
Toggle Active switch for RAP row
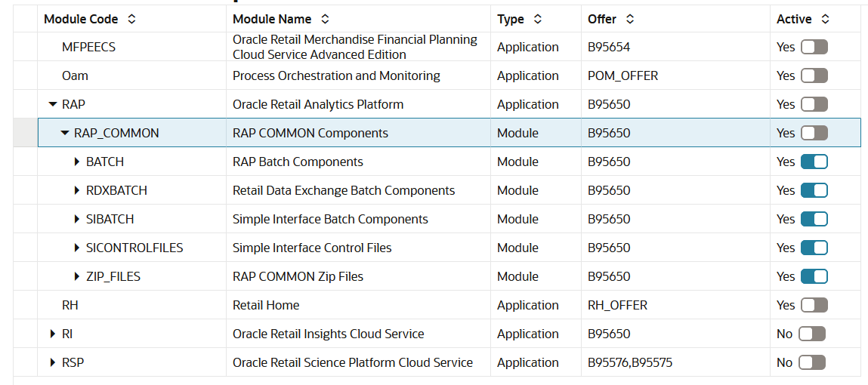coord(814,104)
